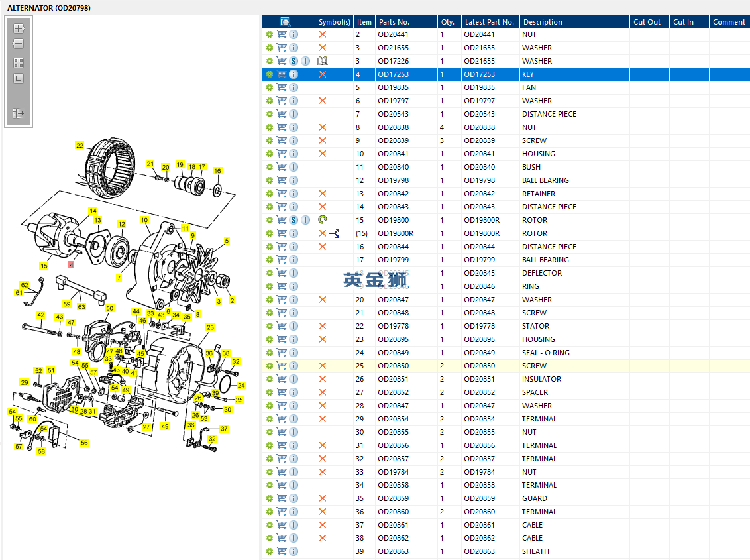Select the OD19778 STATOR row
Viewport: 750px width, 560px height.
pyautogui.click(x=535, y=326)
